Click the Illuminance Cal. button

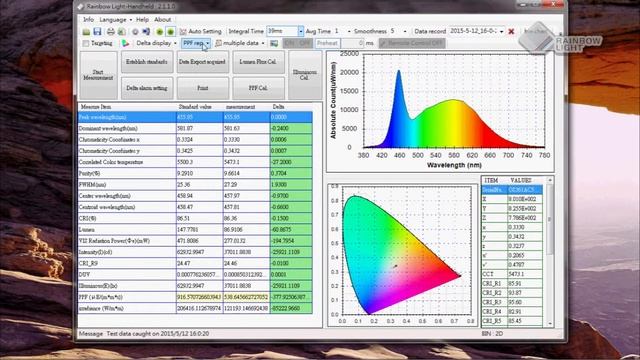click(305, 75)
